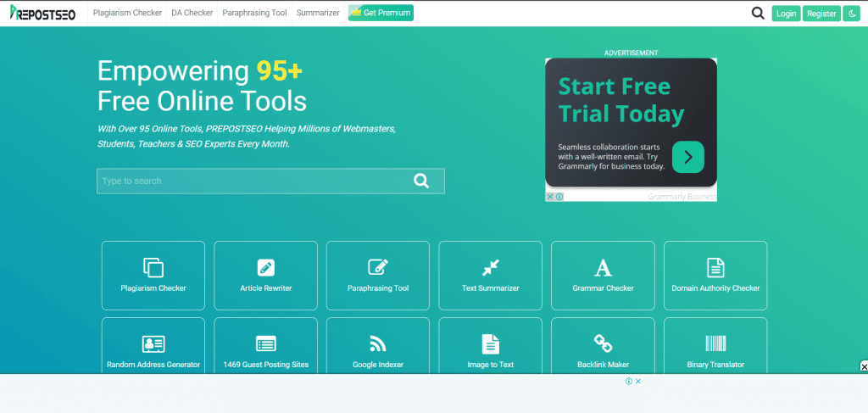Image resolution: width=868 pixels, height=413 pixels.
Task: Click the info icon on the bottom banner ad
Action: pyautogui.click(x=629, y=381)
